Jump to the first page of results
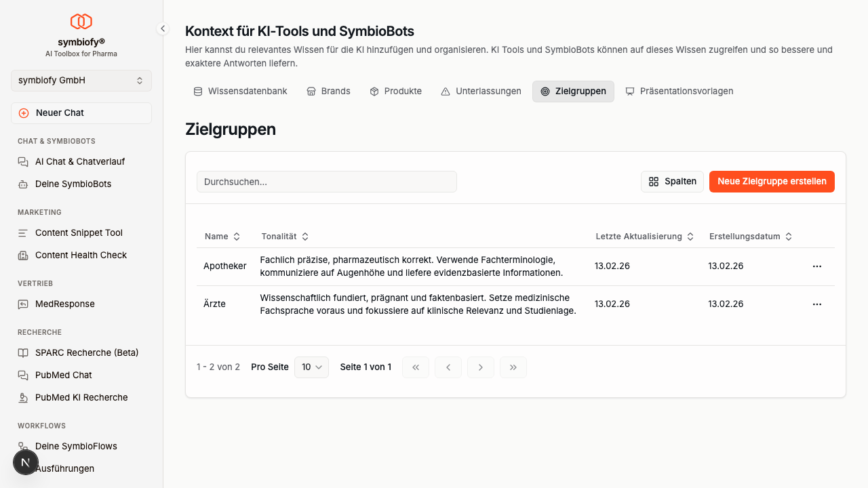Viewport: 868px width, 488px height. [x=416, y=367]
